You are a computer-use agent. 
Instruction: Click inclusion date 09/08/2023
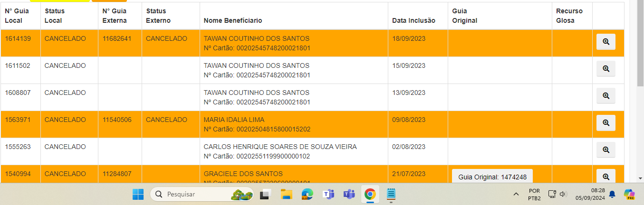(409, 120)
